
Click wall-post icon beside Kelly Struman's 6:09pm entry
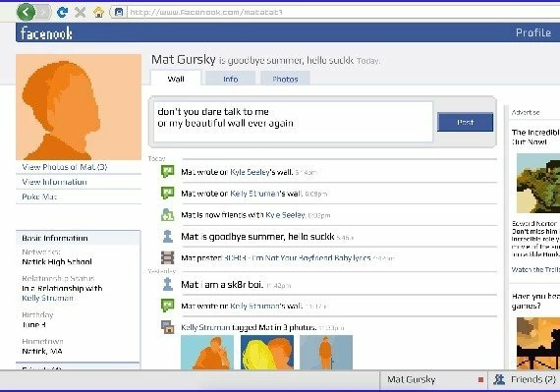[x=167, y=193]
